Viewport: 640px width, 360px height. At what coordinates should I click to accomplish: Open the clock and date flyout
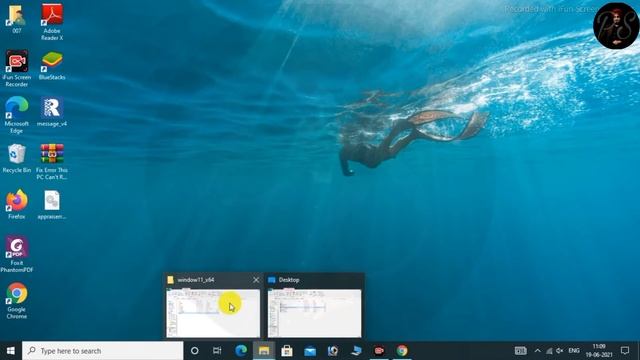[599, 351]
